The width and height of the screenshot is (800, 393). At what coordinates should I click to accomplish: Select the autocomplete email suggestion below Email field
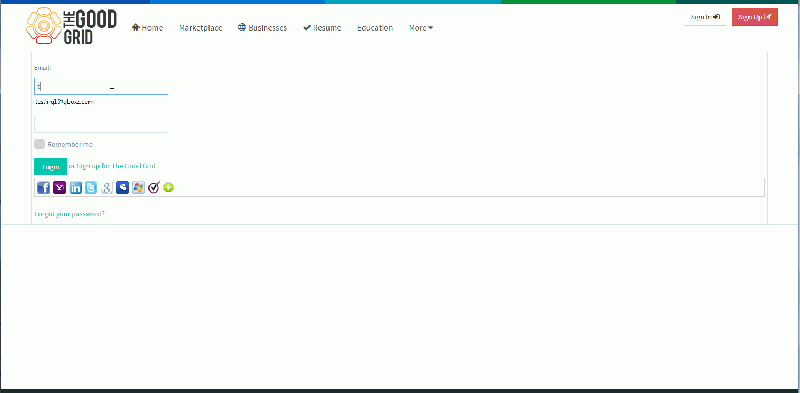tap(64, 102)
